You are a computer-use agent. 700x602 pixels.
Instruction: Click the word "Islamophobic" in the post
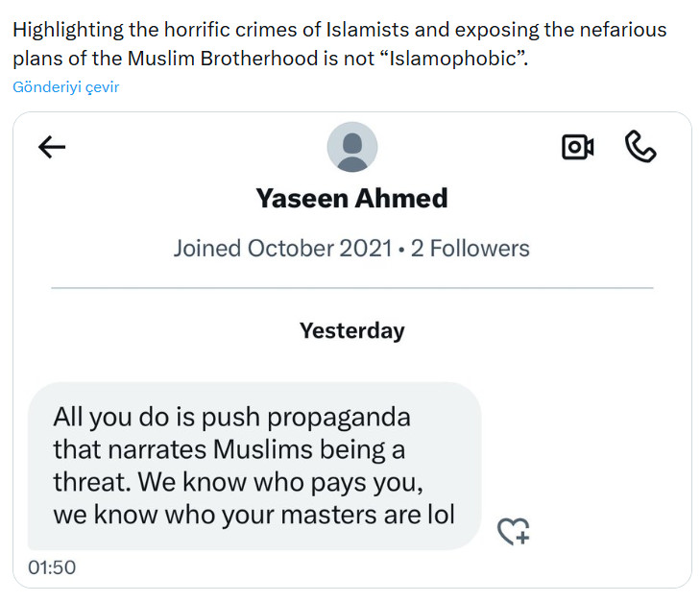coord(457,59)
